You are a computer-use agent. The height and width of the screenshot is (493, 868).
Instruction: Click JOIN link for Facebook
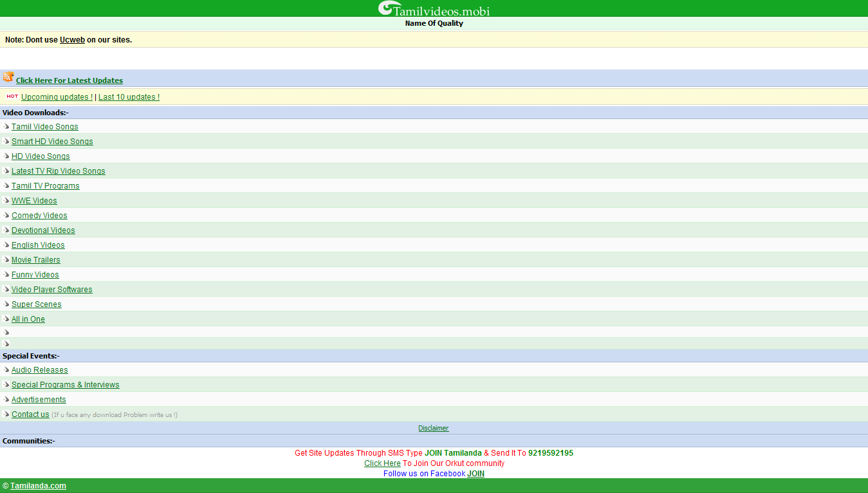(476, 474)
